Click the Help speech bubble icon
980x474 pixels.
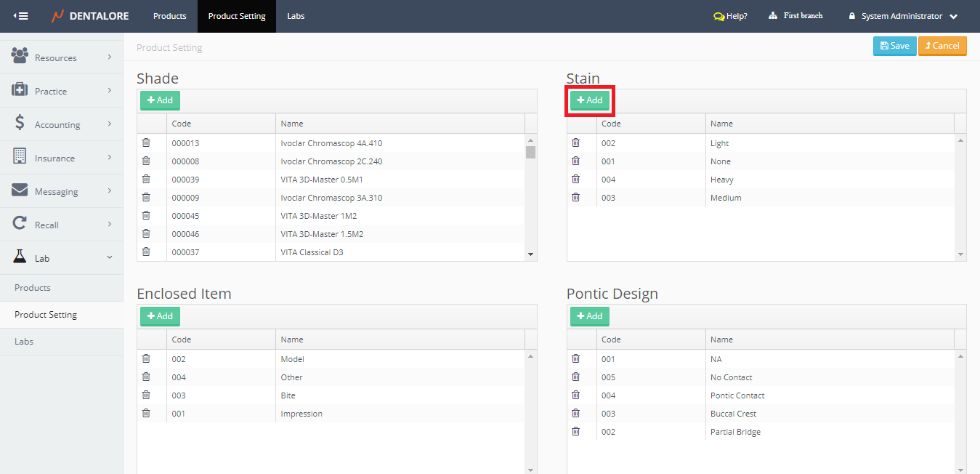click(718, 16)
